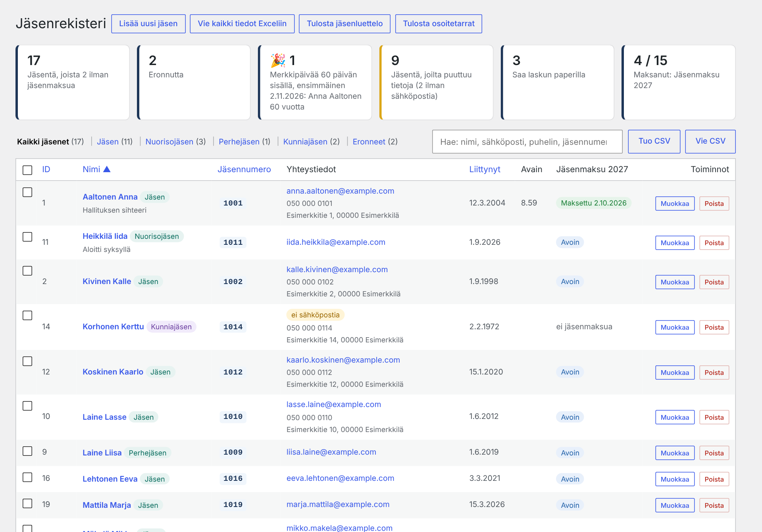Image resolution: width=762 pixels, height=532 pixels.
Task: View Eronneet members list
Action: [375, 142]
